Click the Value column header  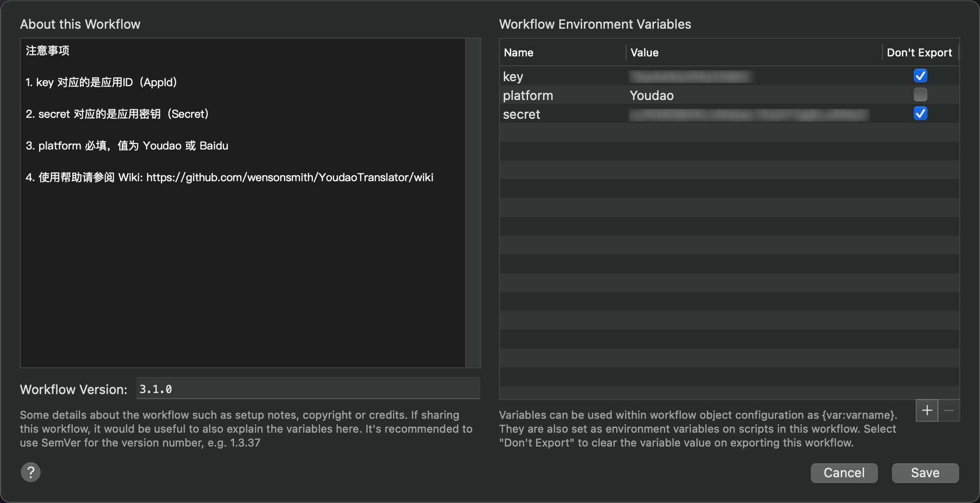click(x=644, y=52)
